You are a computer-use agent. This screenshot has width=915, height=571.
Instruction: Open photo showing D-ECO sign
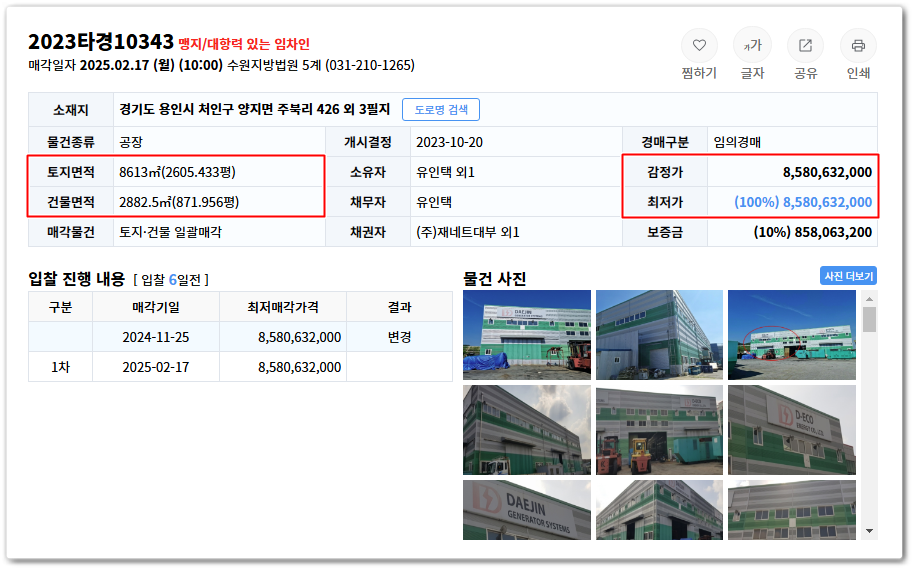tap(792, 430)
